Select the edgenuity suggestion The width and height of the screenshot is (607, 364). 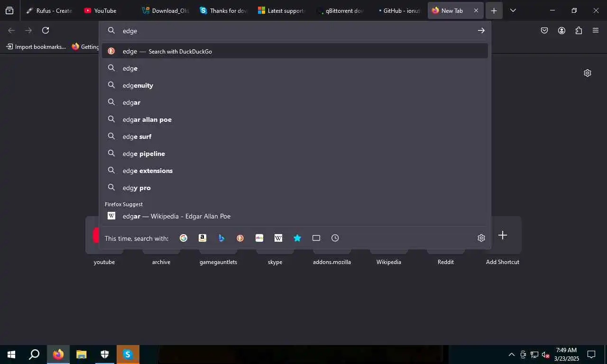[x=295, y=85]
